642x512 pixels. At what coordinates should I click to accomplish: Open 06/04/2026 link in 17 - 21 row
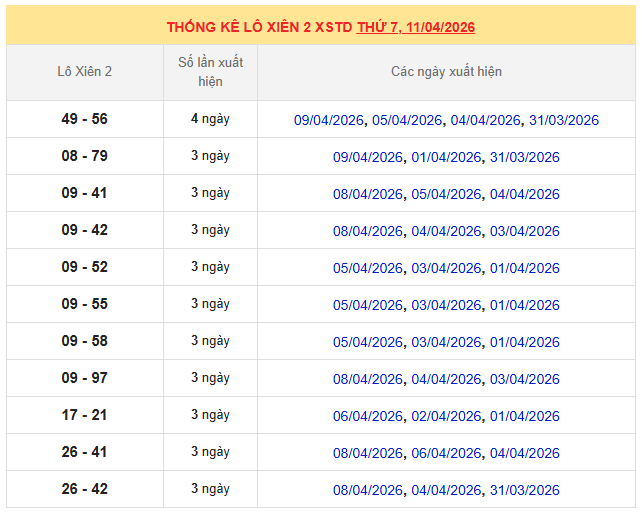pos(368,416)
